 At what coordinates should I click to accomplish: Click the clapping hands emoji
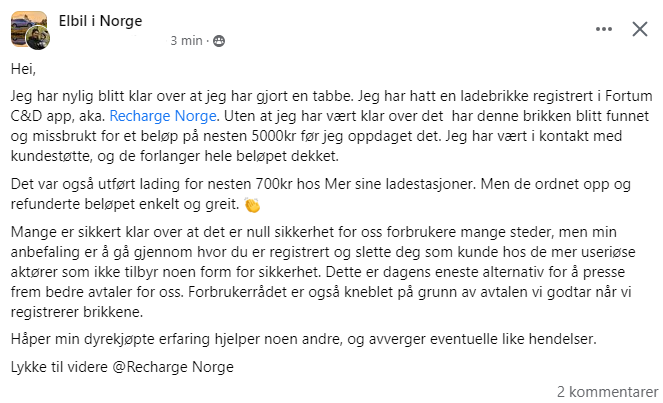[x=252, y=205]
